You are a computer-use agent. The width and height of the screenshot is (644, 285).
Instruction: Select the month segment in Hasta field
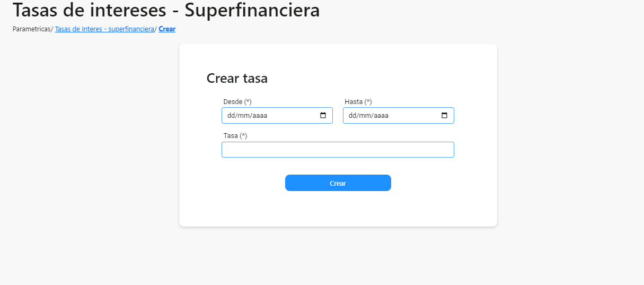click(x=364, y=116)
